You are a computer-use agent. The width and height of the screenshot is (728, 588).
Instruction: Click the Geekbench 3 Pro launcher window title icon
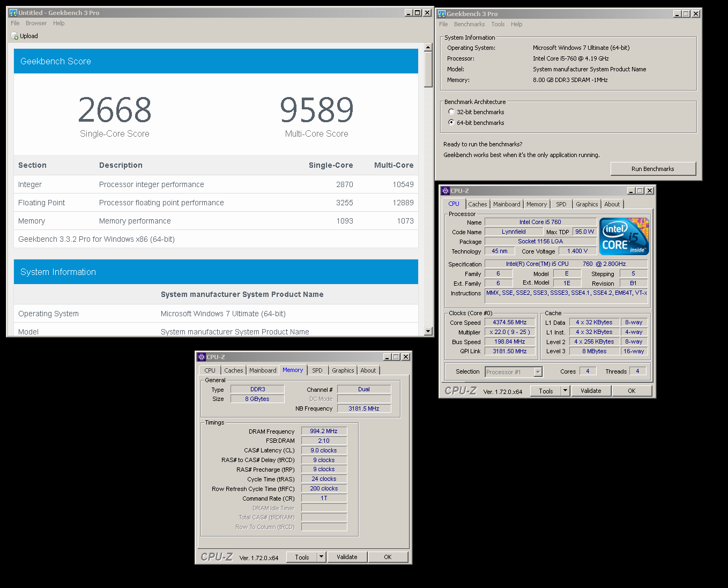[442, 13]
